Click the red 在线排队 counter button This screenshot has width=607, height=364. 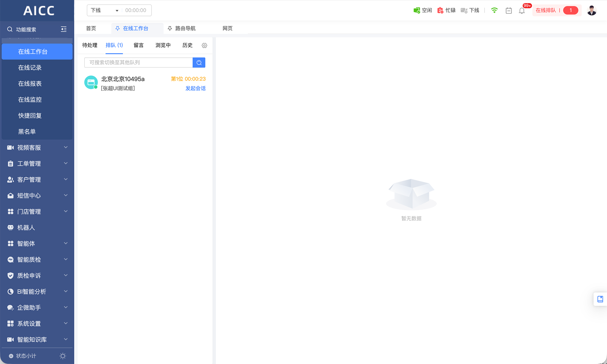click(x=557, y=10)
